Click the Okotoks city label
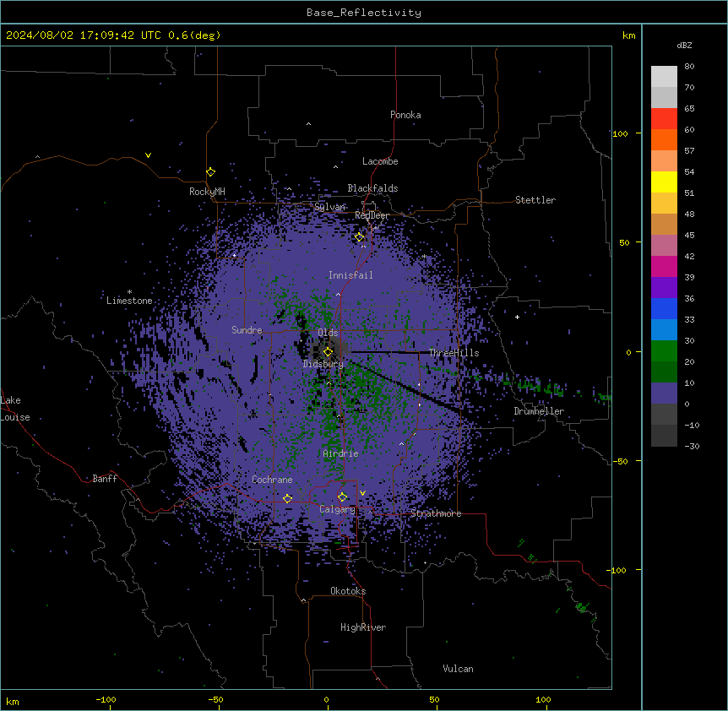 point(348,591)
